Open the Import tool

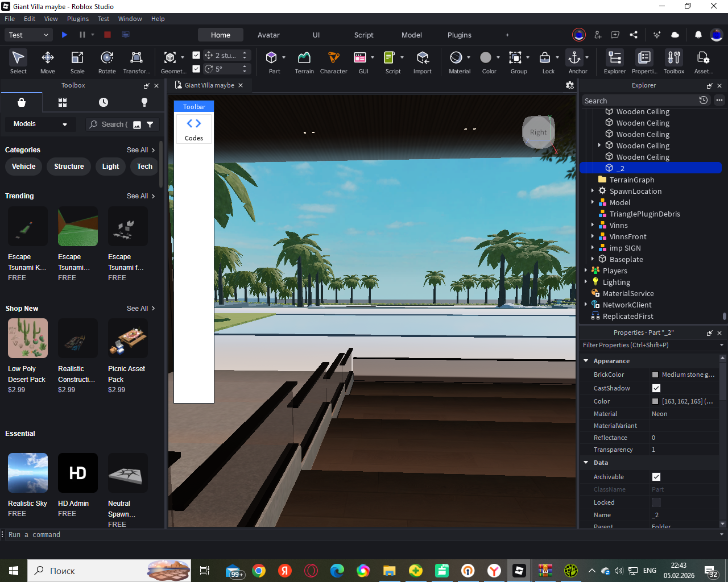(423, 62)
